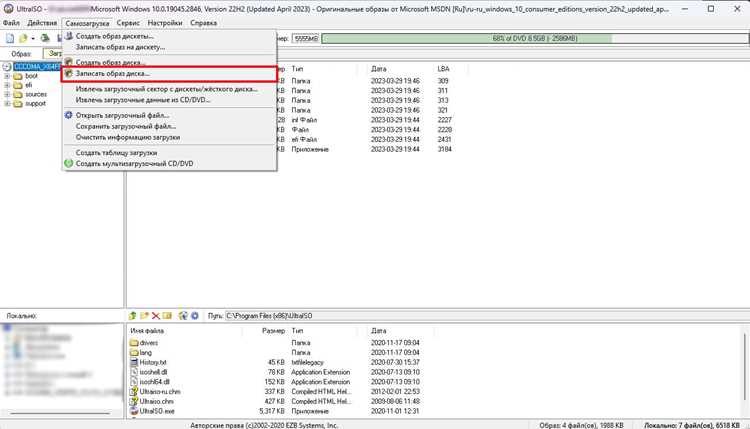
Task: Choose Извлечь загрузочный сектор с дискеты
Action: click(170, 89)
